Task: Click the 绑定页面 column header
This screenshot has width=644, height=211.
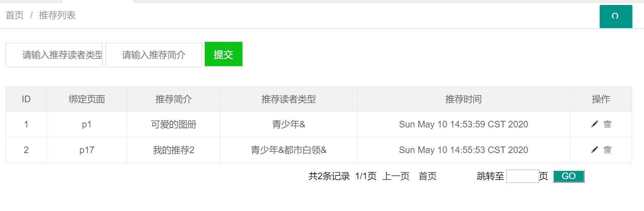Action: point(87,99)
